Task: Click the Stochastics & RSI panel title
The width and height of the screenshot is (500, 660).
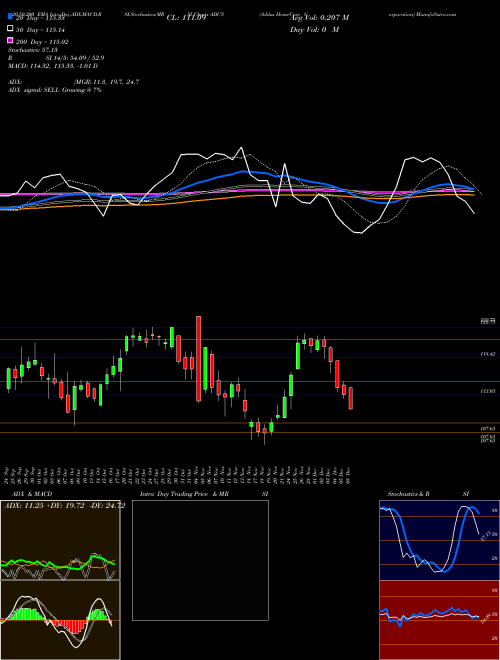Action: (428, 494)
